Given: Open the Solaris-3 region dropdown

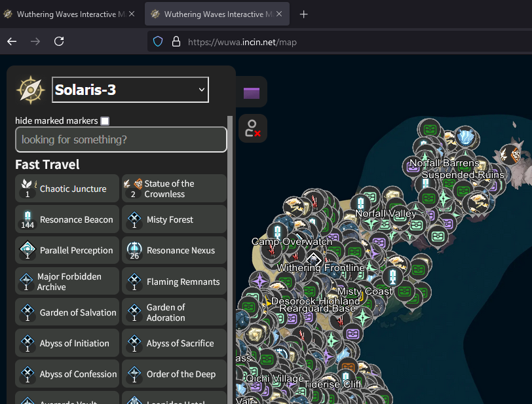Looking at the screenshot, I should coord(130,90).
